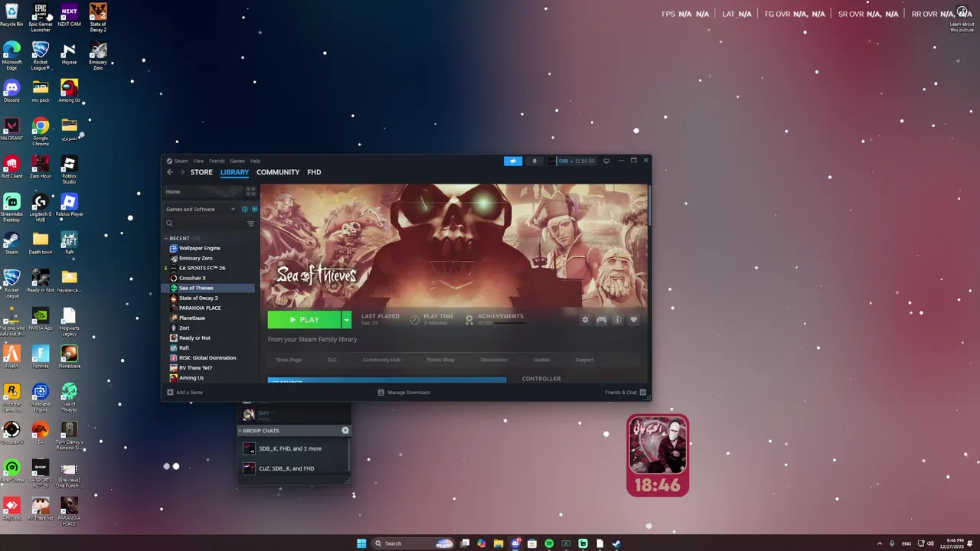Open the FHD profile tab
The width and height of the screenshot is (980, 551).
(x=314, y=172)
